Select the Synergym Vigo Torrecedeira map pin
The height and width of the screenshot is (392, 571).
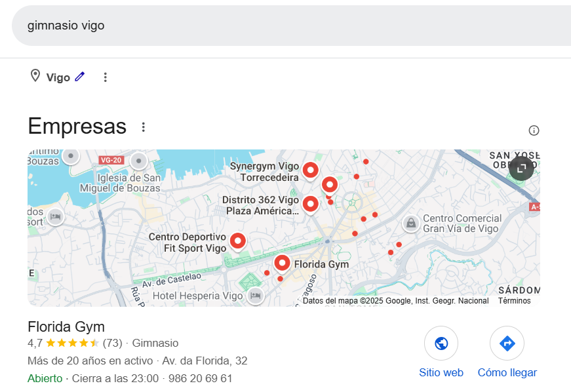310,170
